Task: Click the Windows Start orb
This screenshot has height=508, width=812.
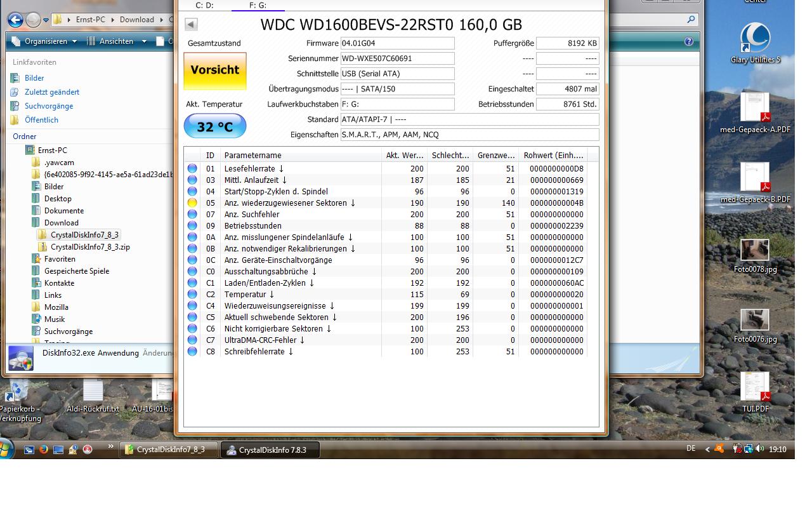Action: 6,448
